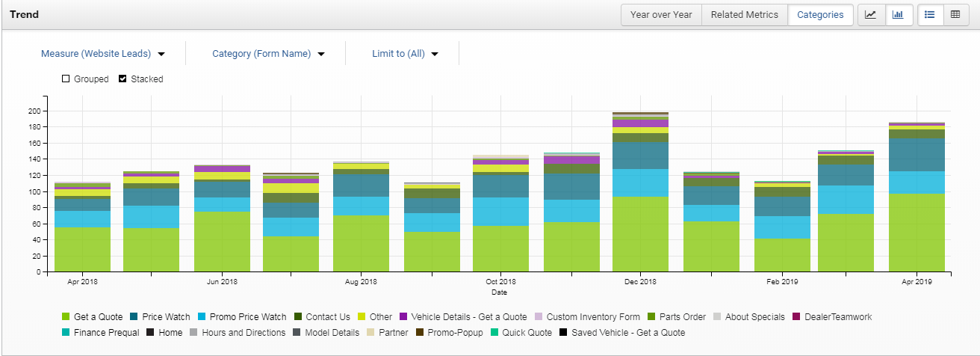The image size is (980, 356).
Task: Toggle Parts Order legend item
Action: coord(677,317)
